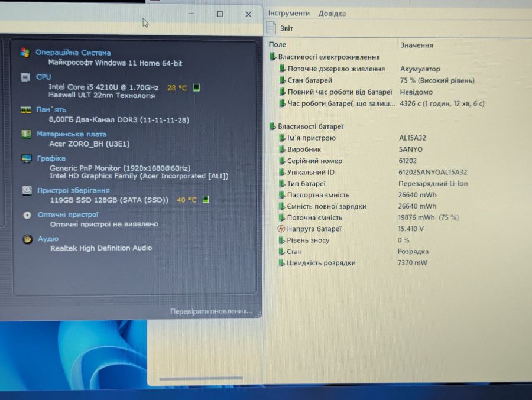Click the lightning icon by Напруга батареї
532x400 pixels.
281,229
